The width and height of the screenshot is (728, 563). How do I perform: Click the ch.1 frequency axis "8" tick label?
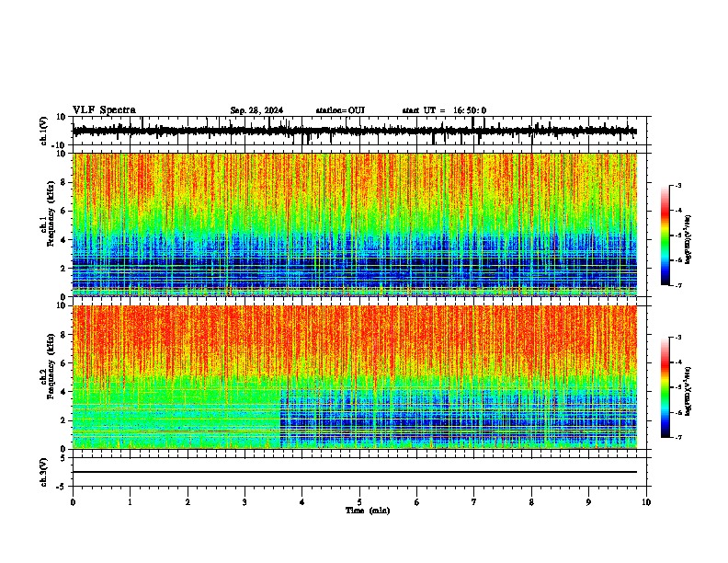(64, 182)
